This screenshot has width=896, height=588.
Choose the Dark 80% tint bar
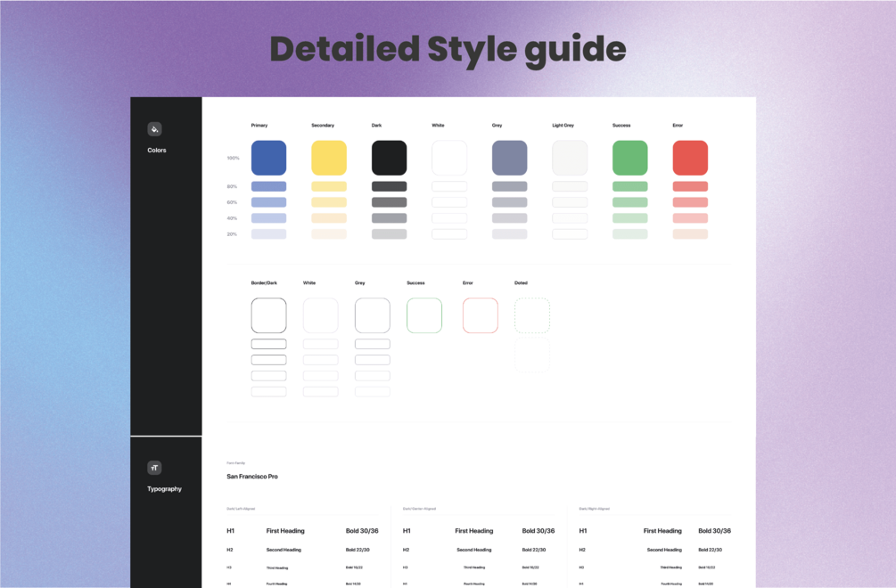coord(389,186)
